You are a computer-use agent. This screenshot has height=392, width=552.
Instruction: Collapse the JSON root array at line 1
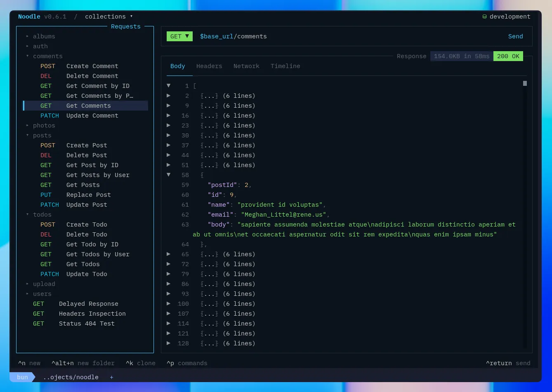(x=168, y=85)
